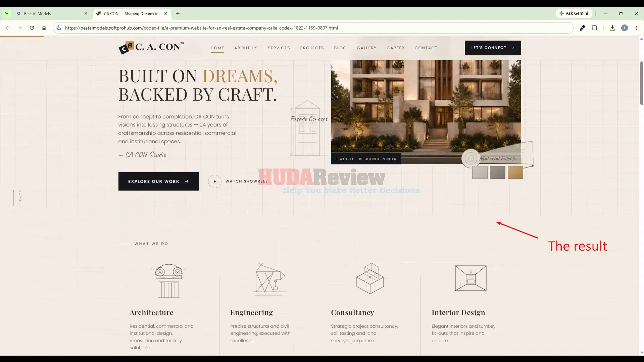Switch to the Best AI Models tab
This screenshot has height=362, width=644.
[x=52, y=14]
